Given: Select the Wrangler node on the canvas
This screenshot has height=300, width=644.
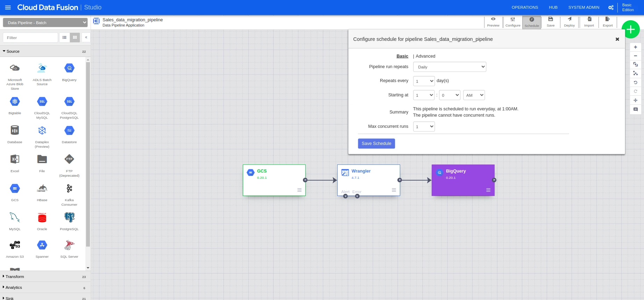Looking at the screenshot, I should [369, 180].
